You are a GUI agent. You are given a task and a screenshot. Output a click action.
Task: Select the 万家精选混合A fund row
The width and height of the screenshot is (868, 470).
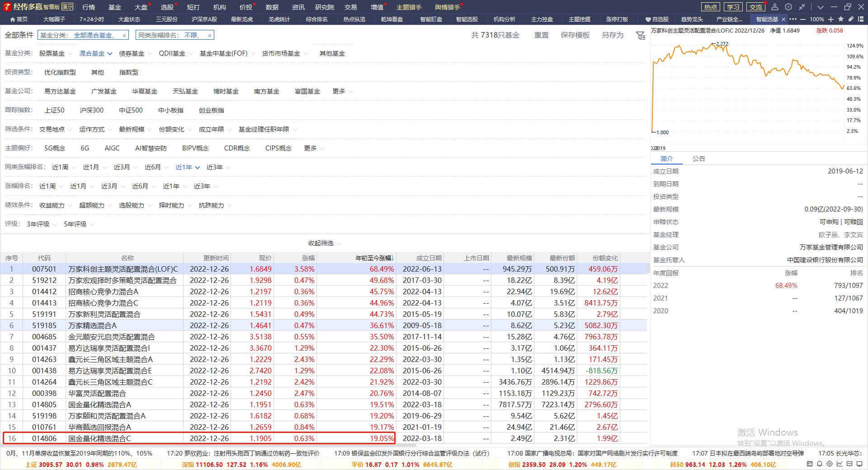pyautogui.click(x=323, y=325)
